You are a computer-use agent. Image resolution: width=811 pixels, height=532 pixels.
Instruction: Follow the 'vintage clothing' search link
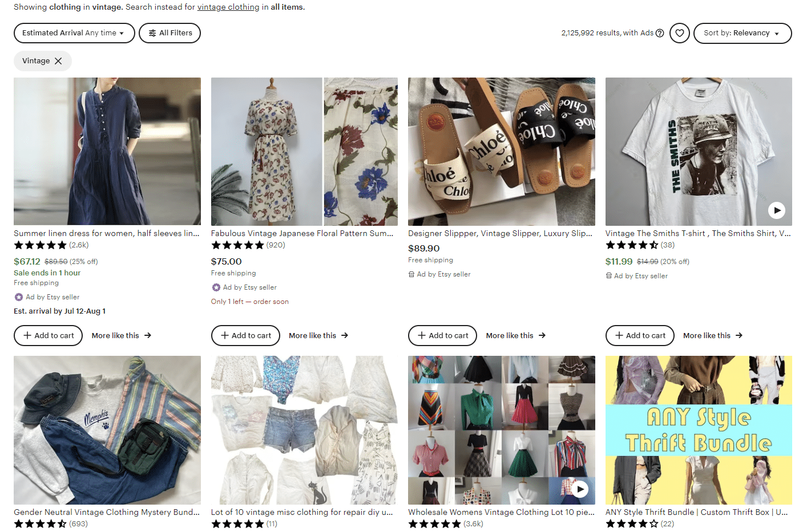pyautogui.click(x=228, y=7)
